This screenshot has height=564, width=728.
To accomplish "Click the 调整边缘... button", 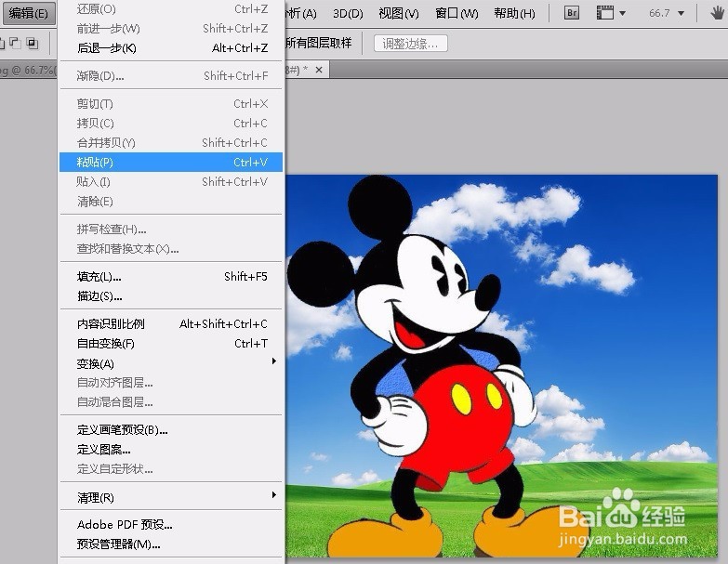I will (410, 44).
